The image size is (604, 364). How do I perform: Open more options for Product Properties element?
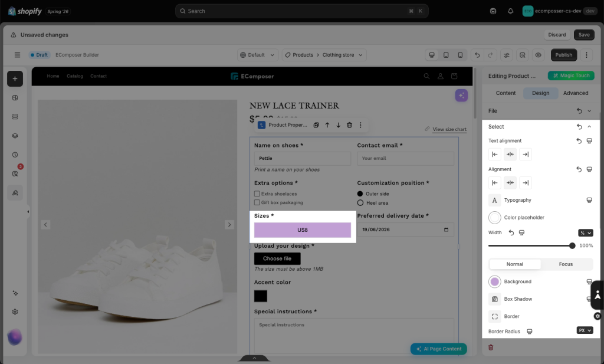click(x=360, y=125)
